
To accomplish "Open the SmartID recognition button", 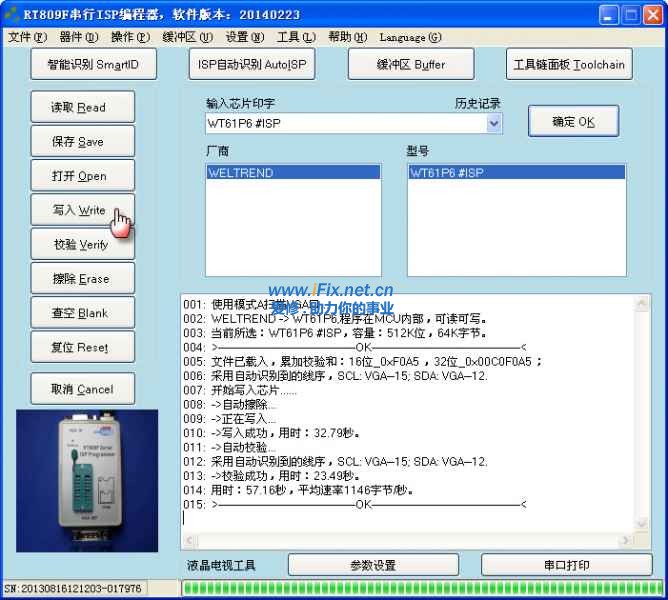I will [x=93, y=65].
